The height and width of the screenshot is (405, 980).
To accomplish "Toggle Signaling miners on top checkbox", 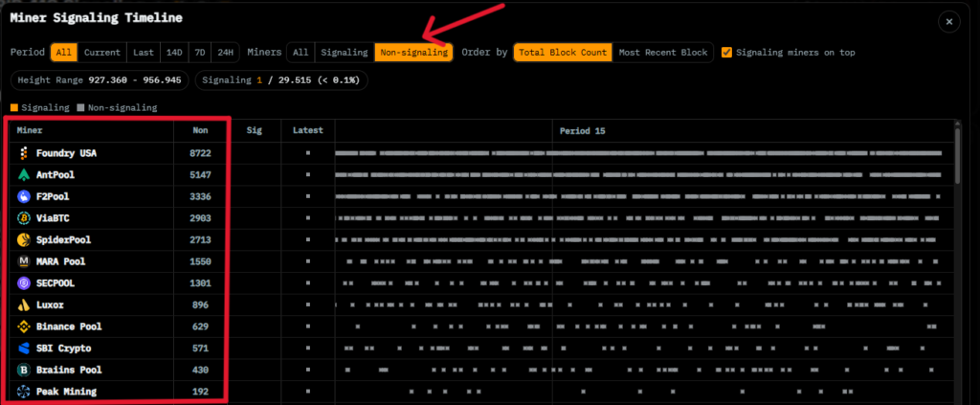I will pos(726,53).
